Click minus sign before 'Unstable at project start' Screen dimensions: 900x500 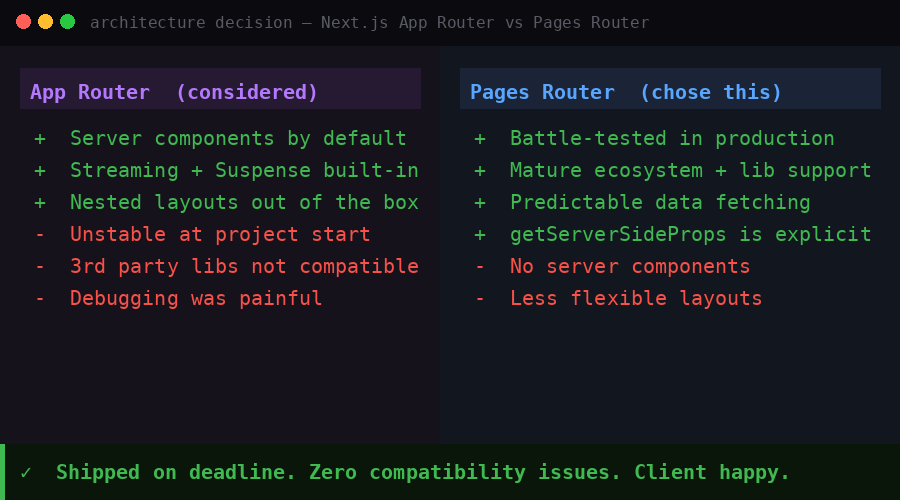coord(40,235)
